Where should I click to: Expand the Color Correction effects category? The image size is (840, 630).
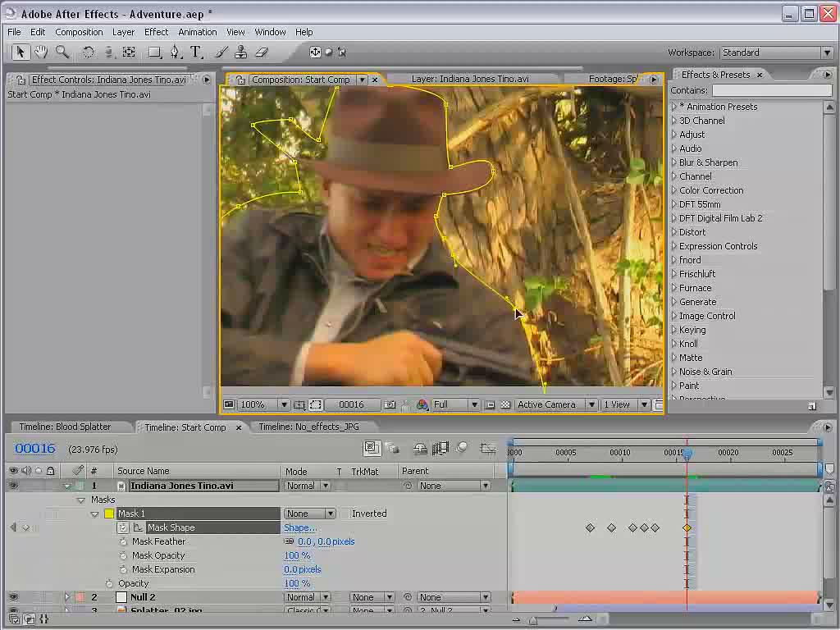coord(711,190)
